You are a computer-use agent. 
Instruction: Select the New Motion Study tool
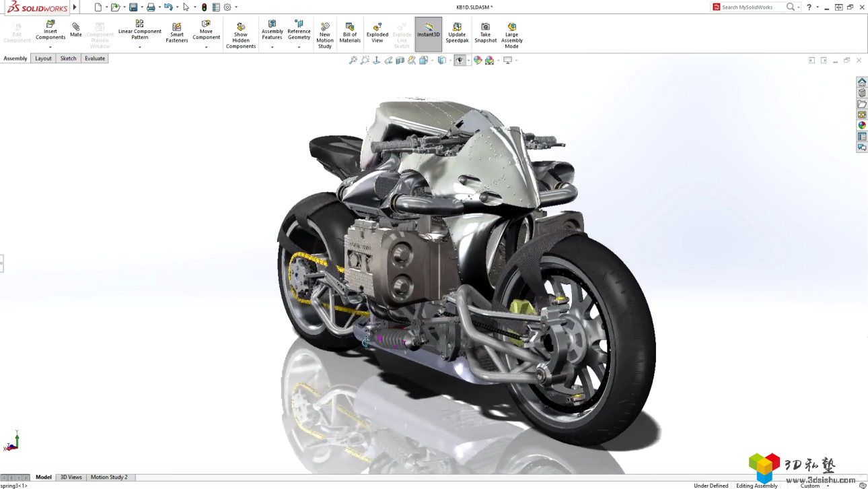pos(324,33)
